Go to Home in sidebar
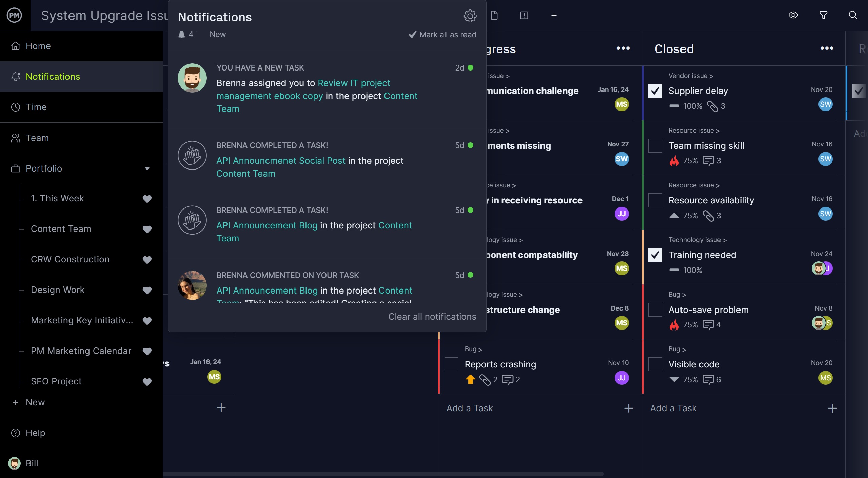Image resolution: width=868 pixels, height=478 pixels. pyautogui.click(x=81, y=46)
